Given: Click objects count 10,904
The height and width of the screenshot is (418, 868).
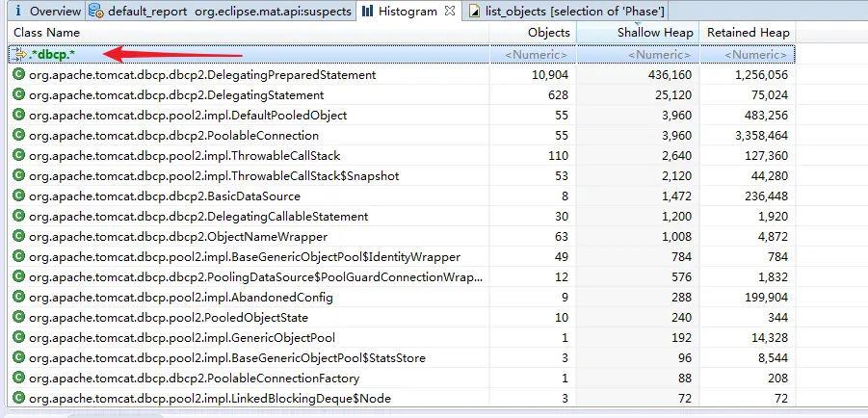Looking at the screenshot, I should point(550,75).
